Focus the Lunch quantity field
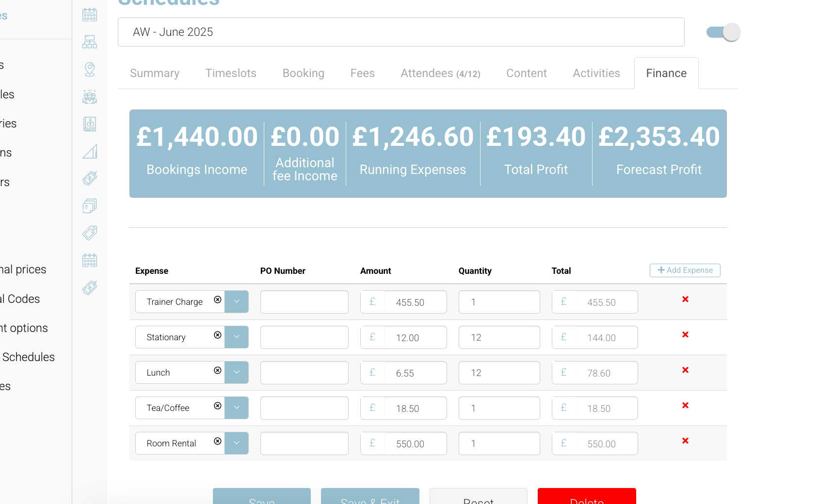Viewport: 834px width, 504px height. pos(499,373)
